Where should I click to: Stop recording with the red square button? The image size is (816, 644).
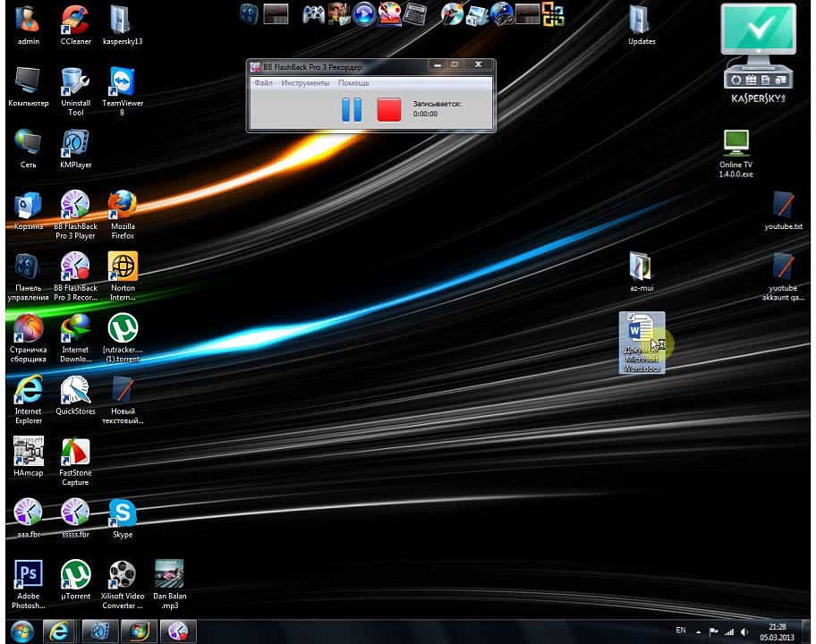tap(388, 110)
